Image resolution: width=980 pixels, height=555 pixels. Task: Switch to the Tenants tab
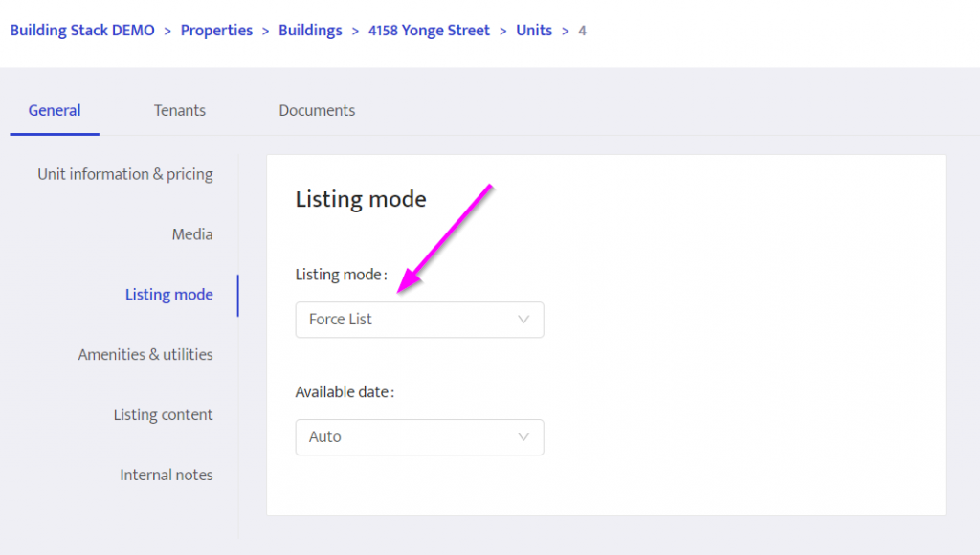point(179,111)
